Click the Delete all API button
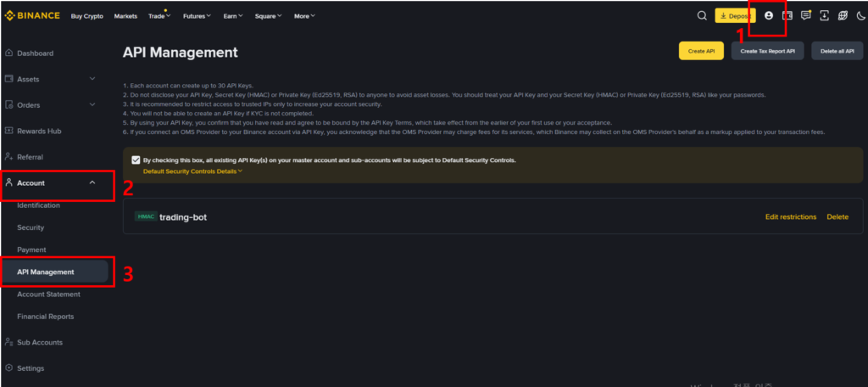The image size is (868, 387). pos(837,51)
